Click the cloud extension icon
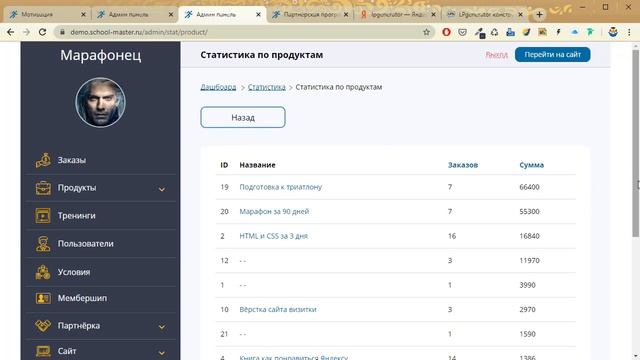 574,32
